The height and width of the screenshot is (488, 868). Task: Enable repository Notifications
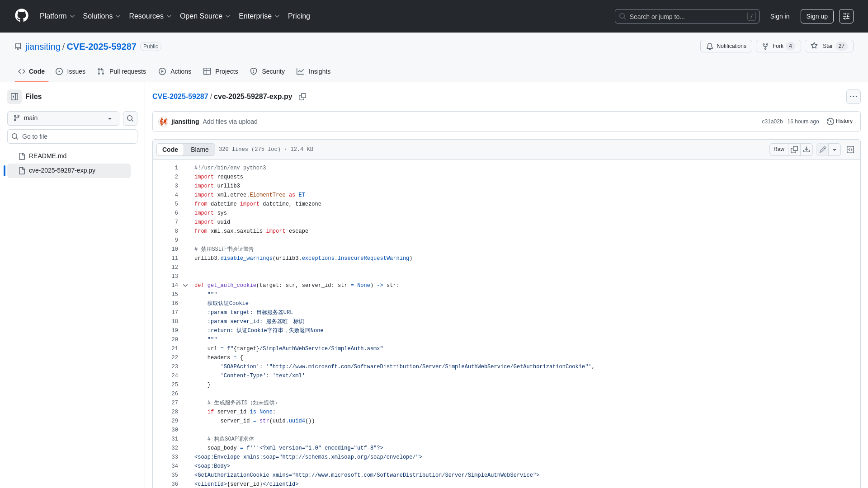[726, 46]
